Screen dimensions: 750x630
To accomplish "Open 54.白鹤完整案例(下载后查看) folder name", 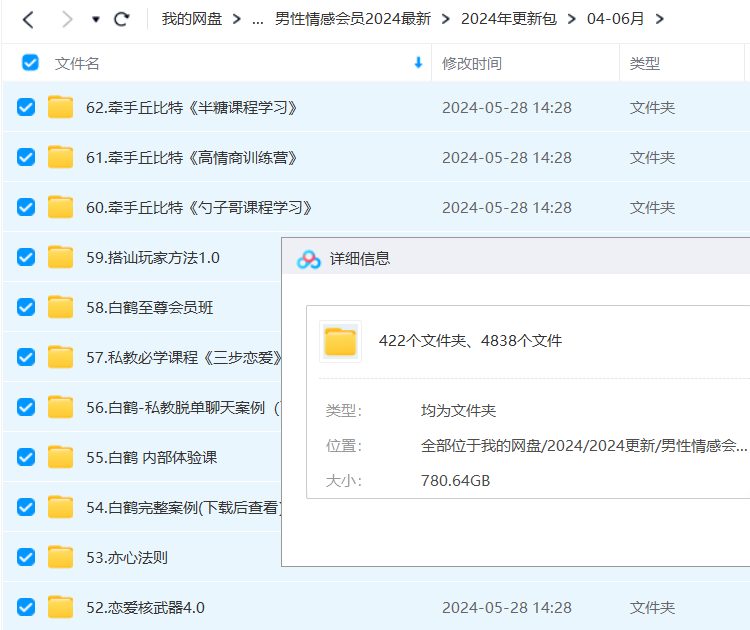I will [184, 508].
